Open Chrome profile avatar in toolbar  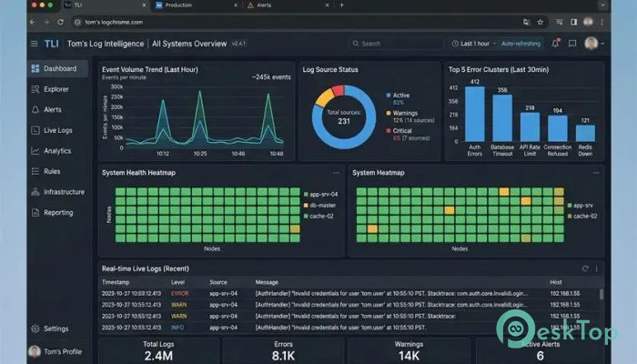coord(588,22)
